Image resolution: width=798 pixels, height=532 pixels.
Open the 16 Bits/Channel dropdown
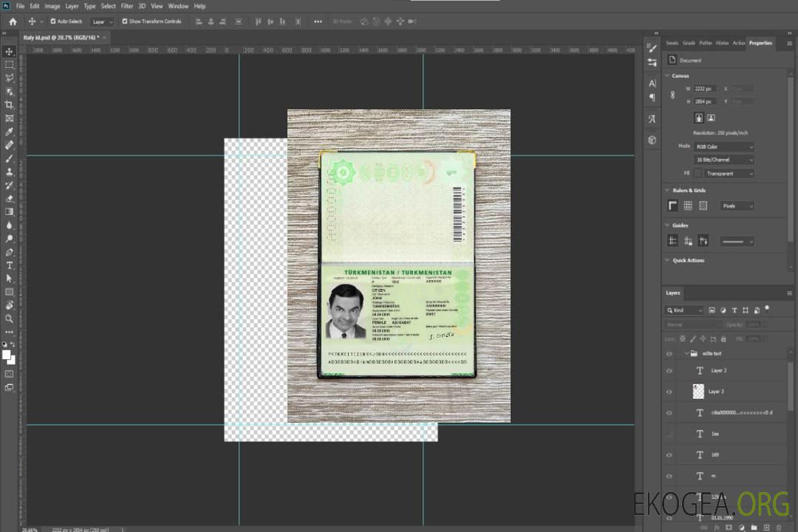(x=723, y=160)
